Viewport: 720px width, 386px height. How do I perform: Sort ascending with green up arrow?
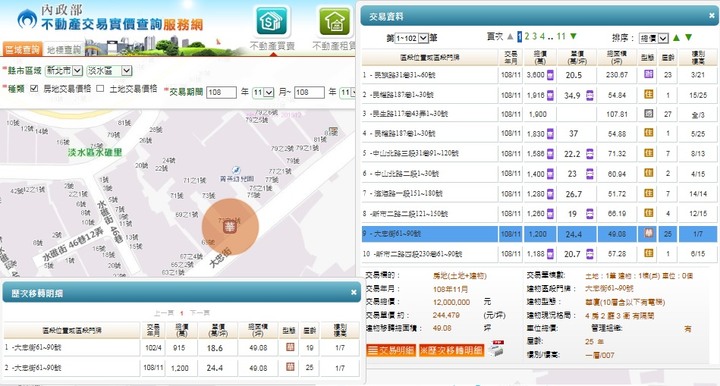click(676, 38)
